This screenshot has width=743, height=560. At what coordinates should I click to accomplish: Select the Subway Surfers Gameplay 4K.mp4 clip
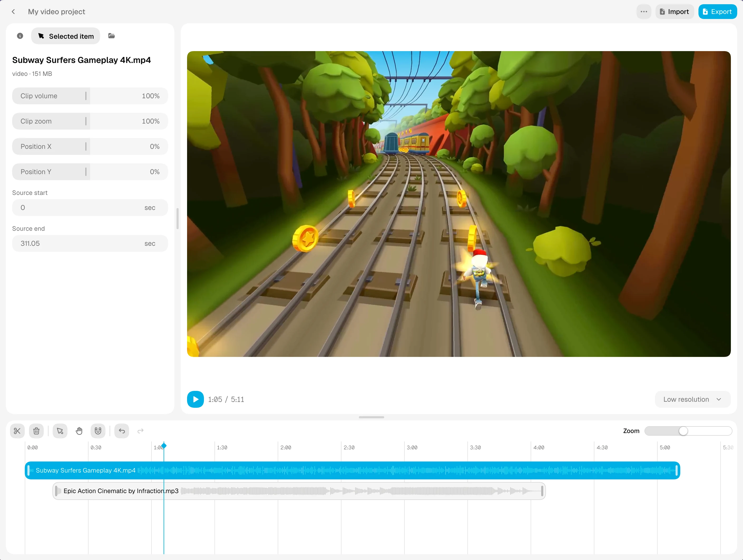point(352,471)
